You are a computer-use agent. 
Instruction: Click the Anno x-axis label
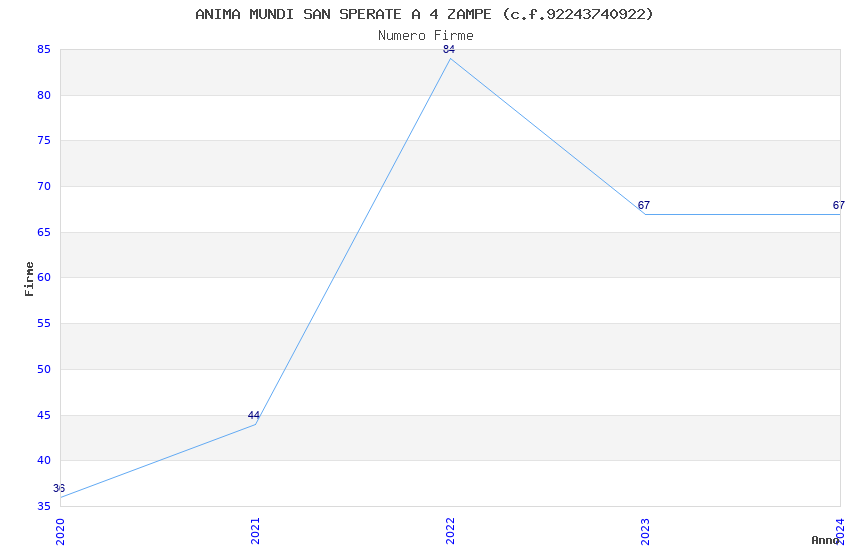pos(825,540)
